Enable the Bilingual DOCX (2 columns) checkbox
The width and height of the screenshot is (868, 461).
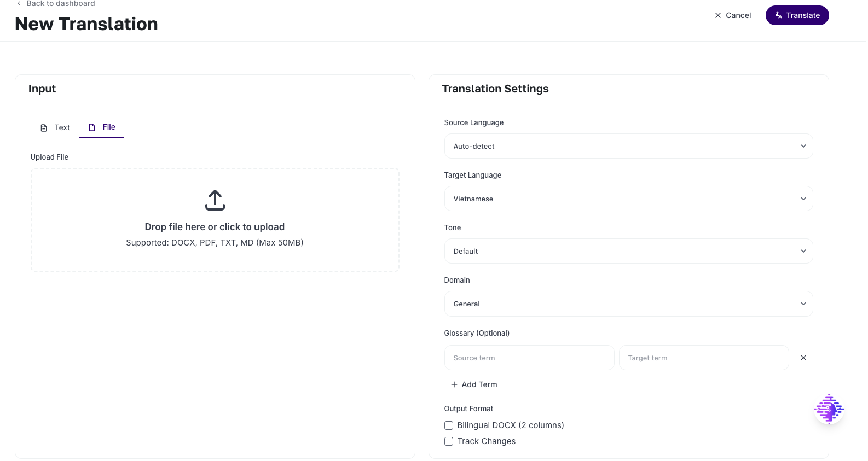pos(448,425)
